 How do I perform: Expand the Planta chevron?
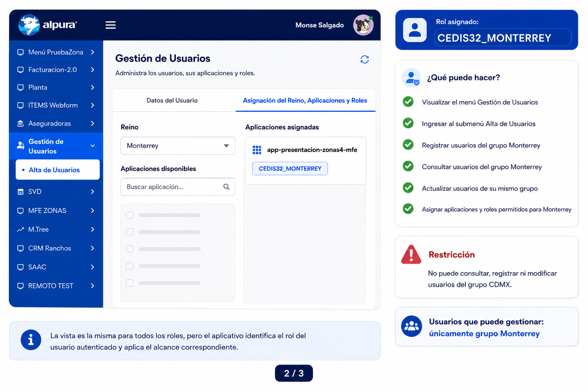tap(93, 87)
